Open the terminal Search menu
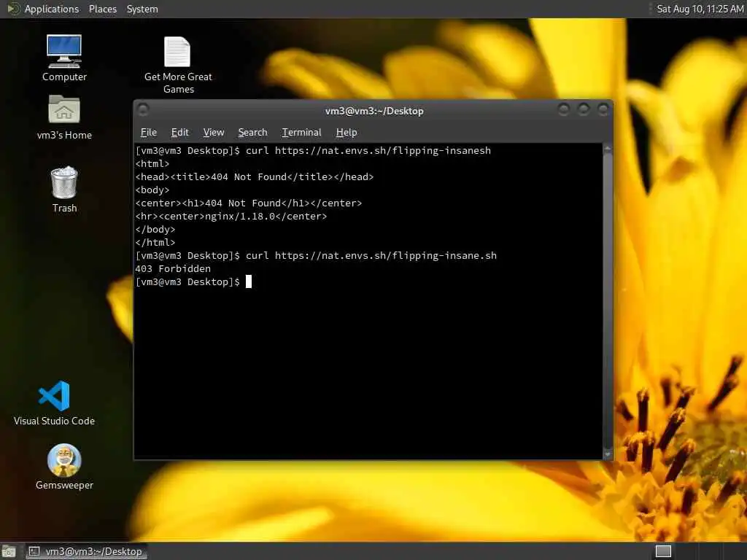The height and width of the screenshot is (560, 747). click(x=252, y=133)
